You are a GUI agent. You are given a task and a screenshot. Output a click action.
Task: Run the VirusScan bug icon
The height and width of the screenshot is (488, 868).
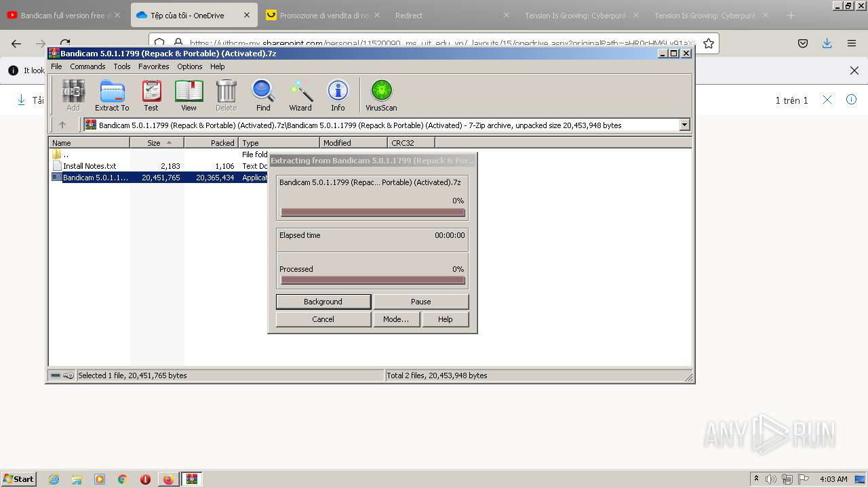381,95
